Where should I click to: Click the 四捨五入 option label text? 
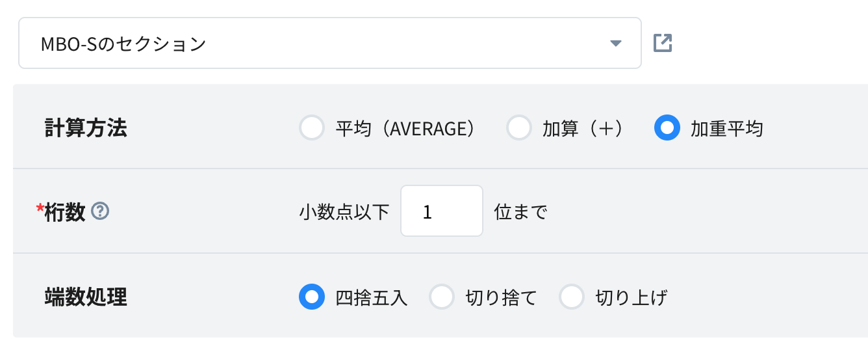371,298
